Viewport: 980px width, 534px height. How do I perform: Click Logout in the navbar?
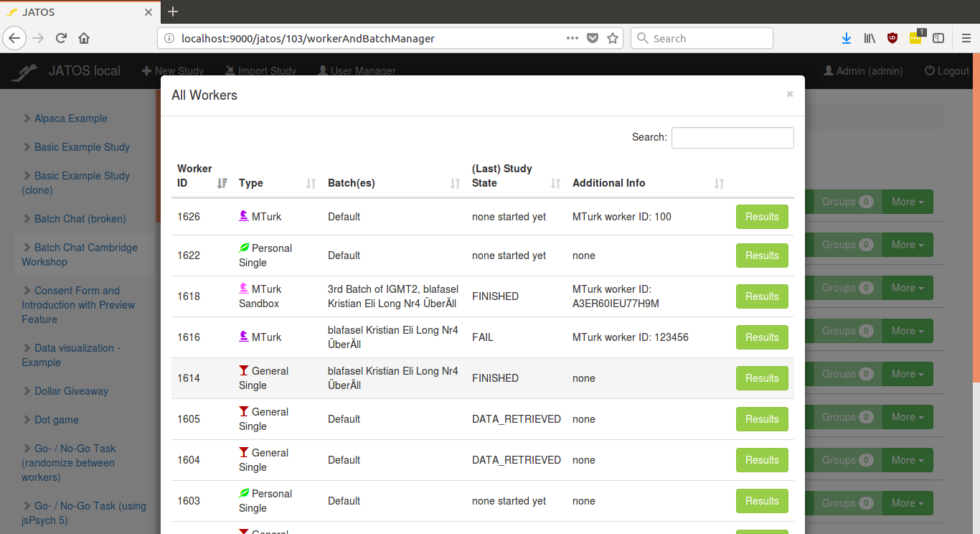pos(947,71)
